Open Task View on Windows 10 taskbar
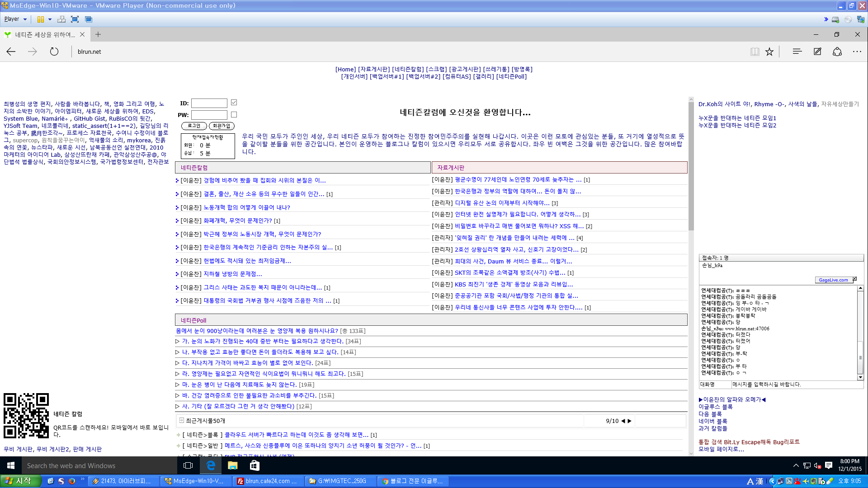The image size is (868, 488). point(188,465)
